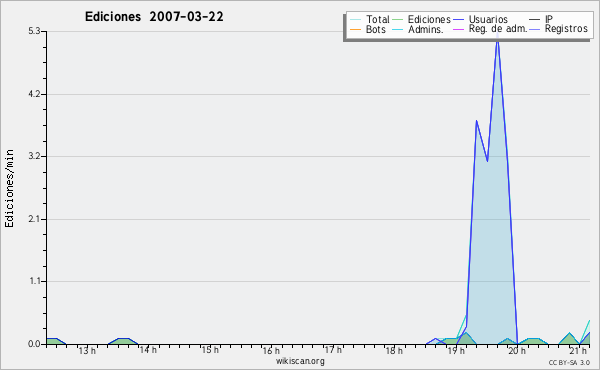Click the chart title 'Ediciones 2007-03-22'
The height and width of the screenshot is (370, 600).
(x=154, y=17)
